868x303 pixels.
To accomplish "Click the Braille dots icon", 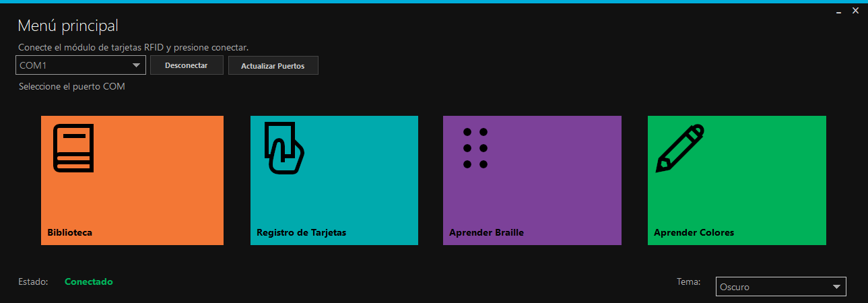I will pyautogui.click(x=475, y=147).
